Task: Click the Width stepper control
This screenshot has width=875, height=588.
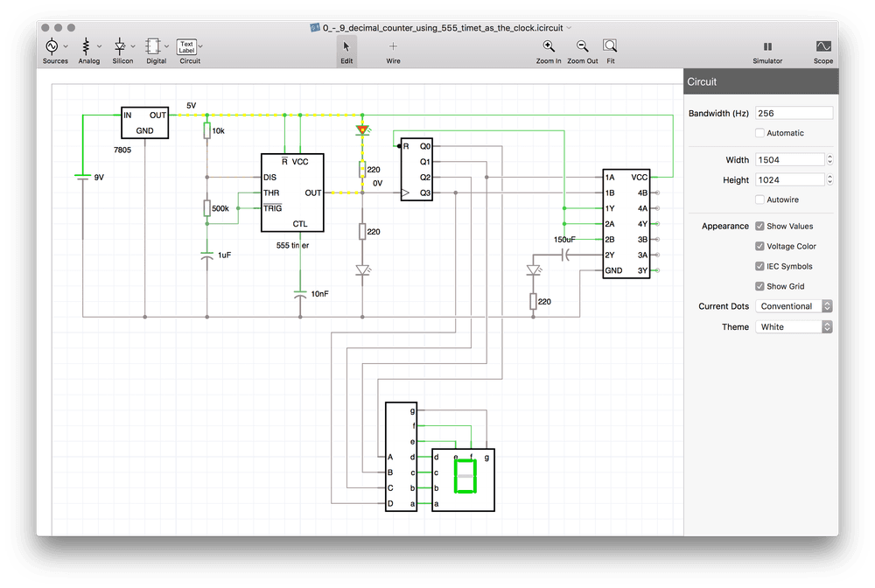Action: pos(829,159)
